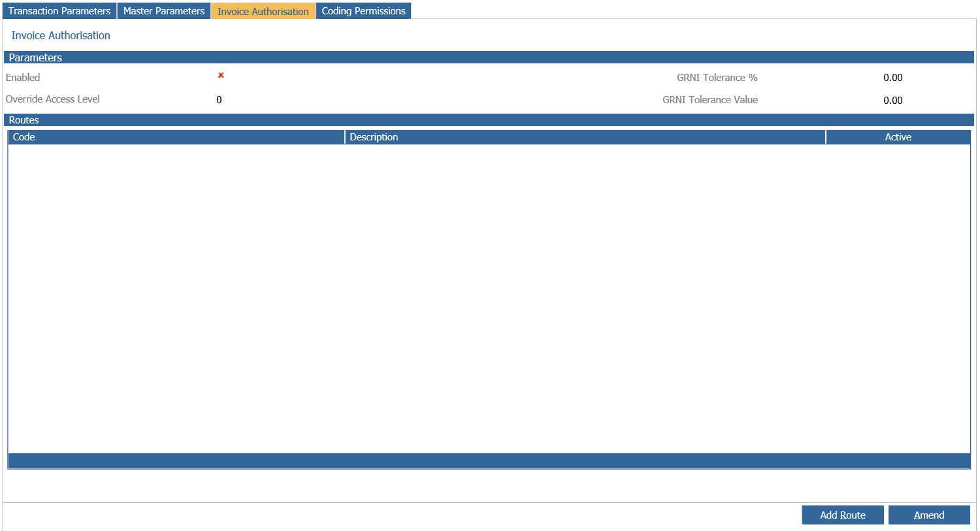The width and height of the screenshot is (980, 531).
Task: Click the Override Access Level label
Action: (53, 99)
